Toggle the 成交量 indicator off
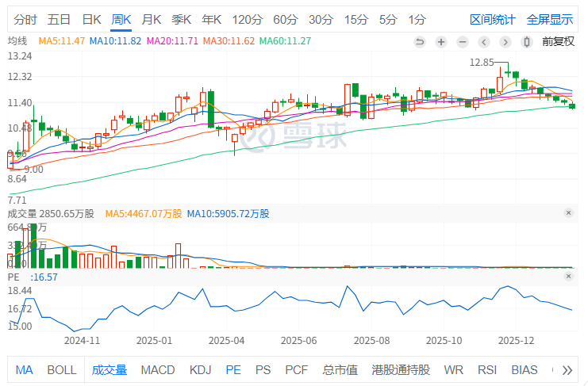This screenshot has width=588, height=386. (x=110, y=370)
